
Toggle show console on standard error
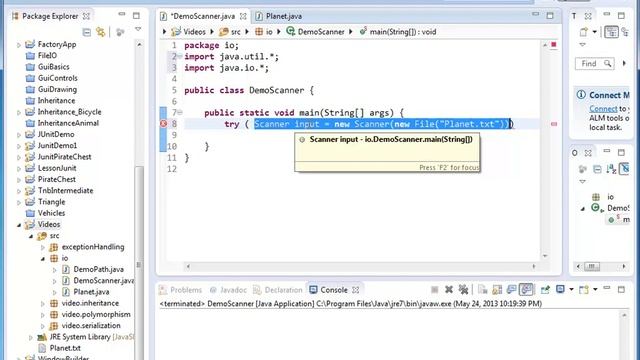tap(526, 290)
